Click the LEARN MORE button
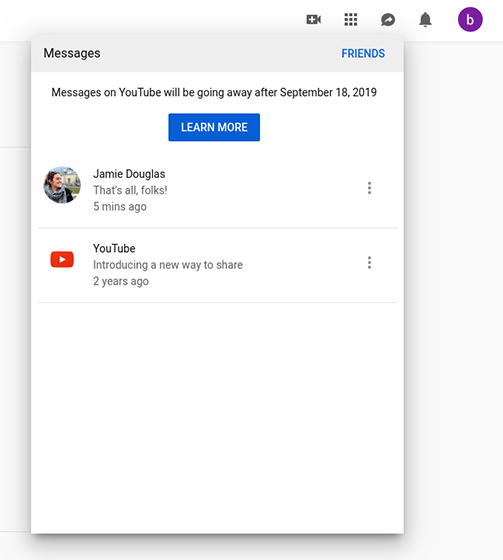Screen dimensions: 503x560 [x=214, y=127]
